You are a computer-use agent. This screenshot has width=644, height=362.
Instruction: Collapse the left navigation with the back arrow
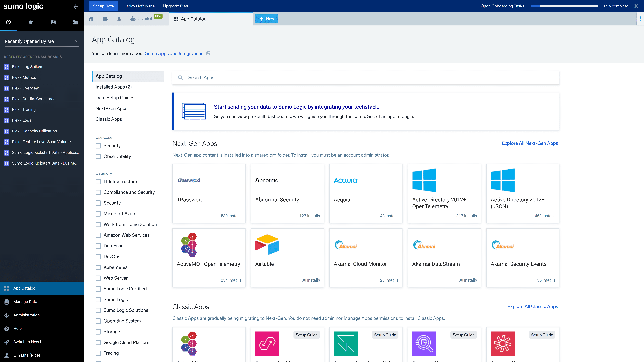[76, 7]
